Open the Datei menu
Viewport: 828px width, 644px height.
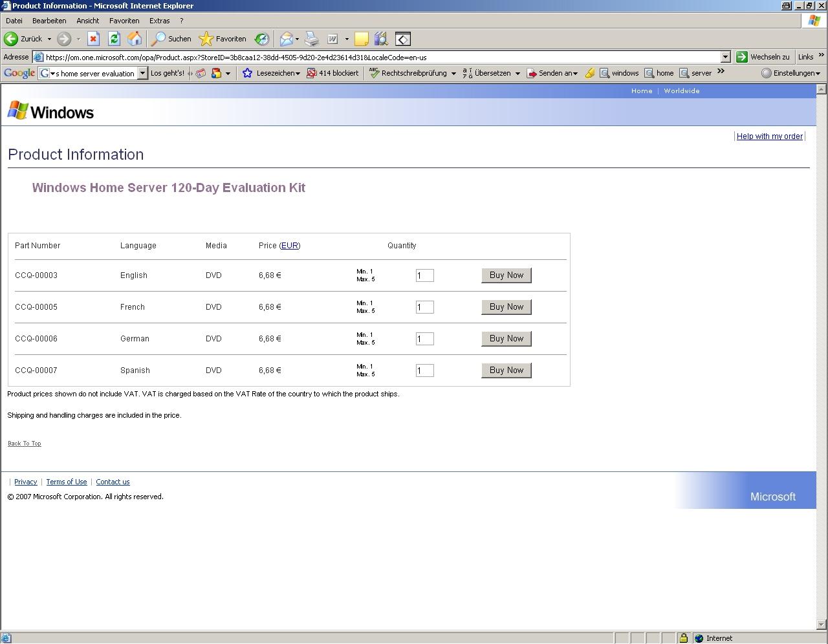(14, 21)
